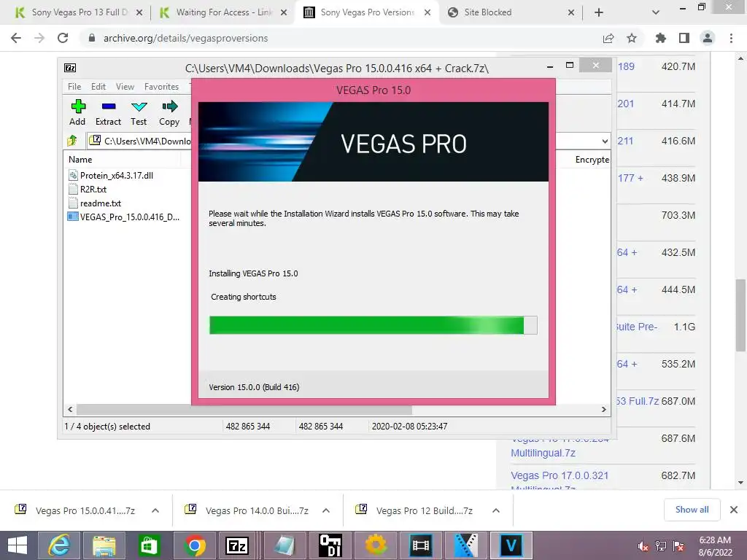Close the Sony Vegas Pro Versions tab
The width and height of the screenshot is (747, 560).
[x=427, y=12]
